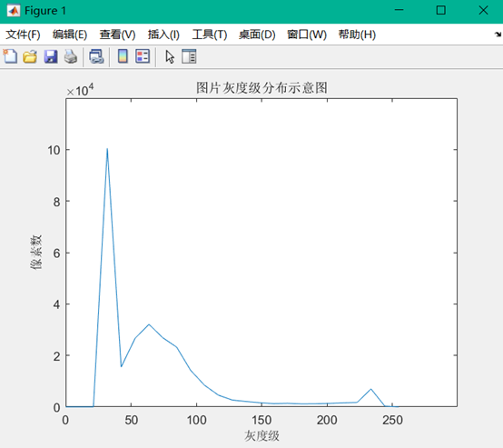Screen dimensions: 503x448
Task: Click the plot title 图片灰度级分布示意图
Action: [261, 87]
